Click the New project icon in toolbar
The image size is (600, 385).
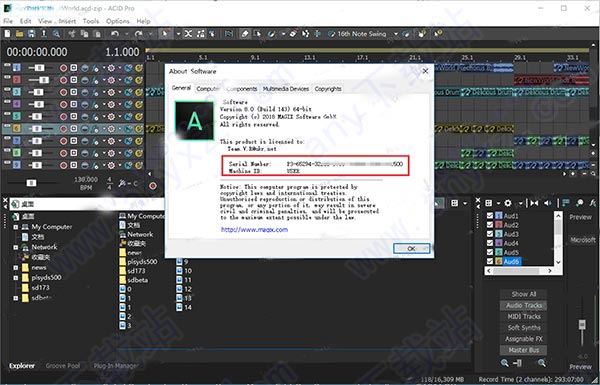coord(8,34)
